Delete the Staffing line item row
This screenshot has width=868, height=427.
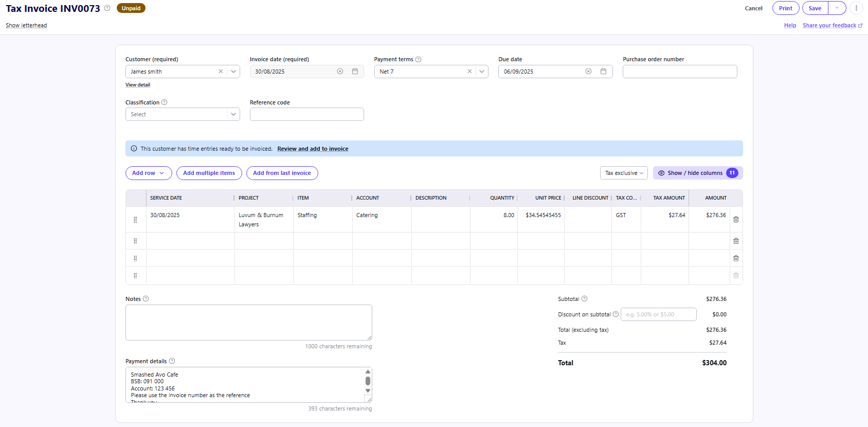pyautogui.click(x=736, y=220)
